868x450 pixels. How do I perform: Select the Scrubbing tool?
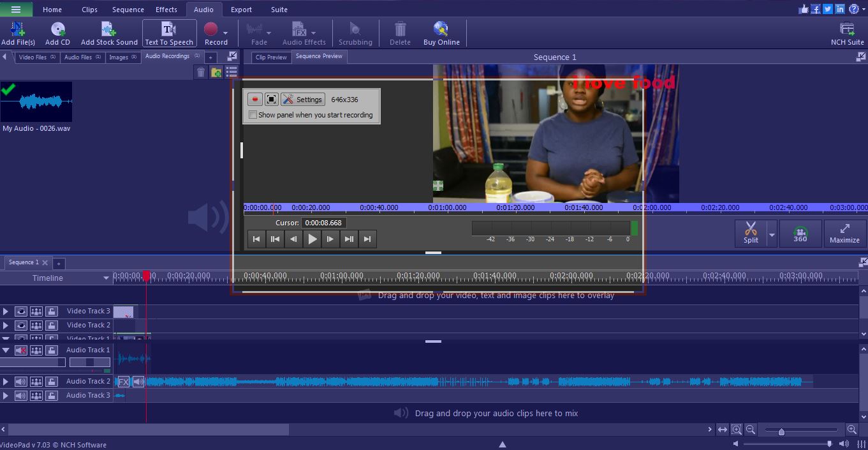coord(355,32)
